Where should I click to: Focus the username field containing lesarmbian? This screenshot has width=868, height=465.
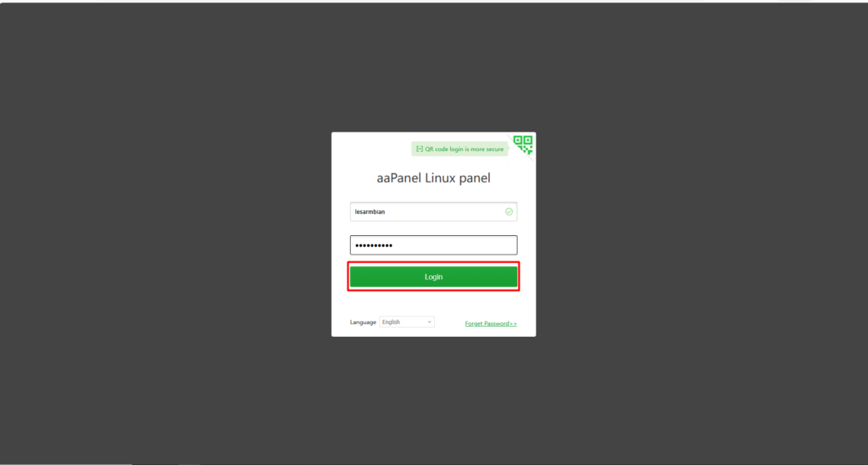tap(433, 212)
